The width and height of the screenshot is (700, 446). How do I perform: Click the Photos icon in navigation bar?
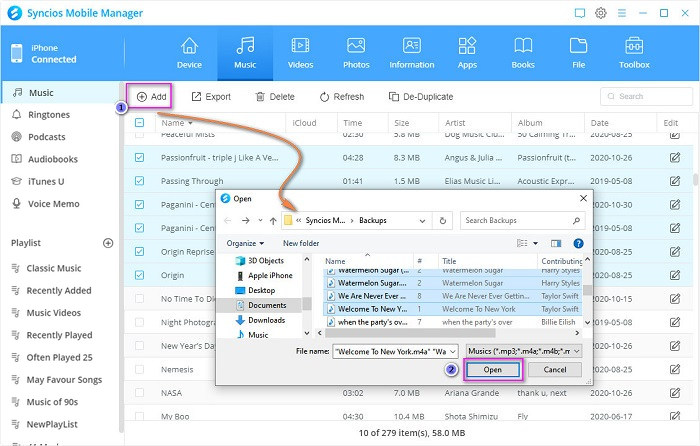pyautogui.click(x=355, y=51)
